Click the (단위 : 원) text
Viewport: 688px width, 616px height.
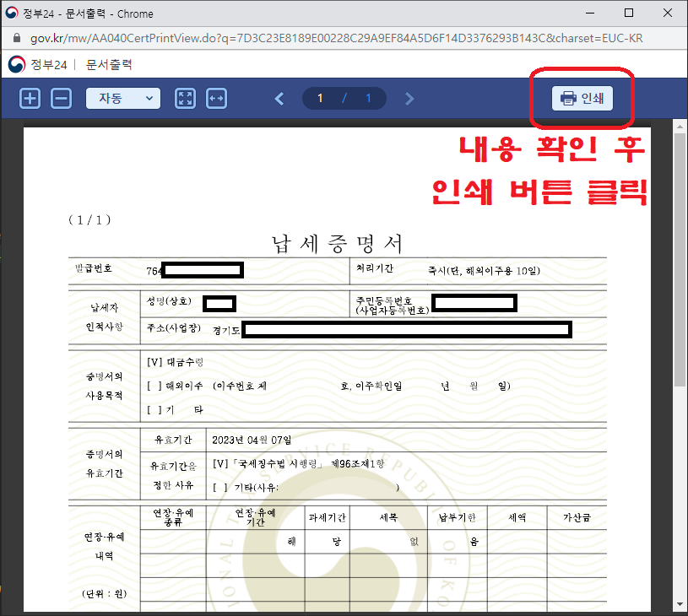105,593
